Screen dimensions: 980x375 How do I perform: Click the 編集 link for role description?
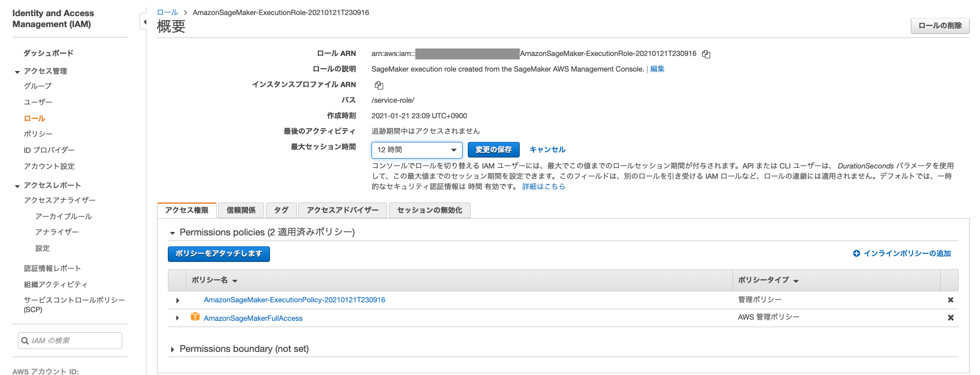pos(658,69)
